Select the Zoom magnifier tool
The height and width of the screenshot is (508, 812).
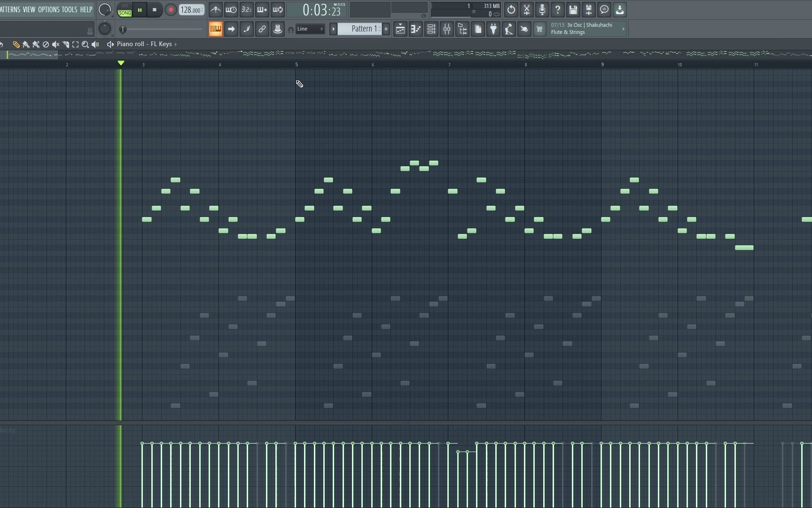point(85,44)
